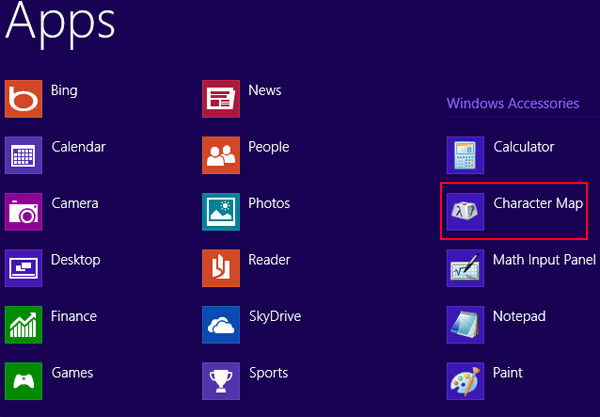Image resolution: width=600 pixels, height=417 pixels.
Task: Open the People app icon
Action: click(x=221, y=155)
